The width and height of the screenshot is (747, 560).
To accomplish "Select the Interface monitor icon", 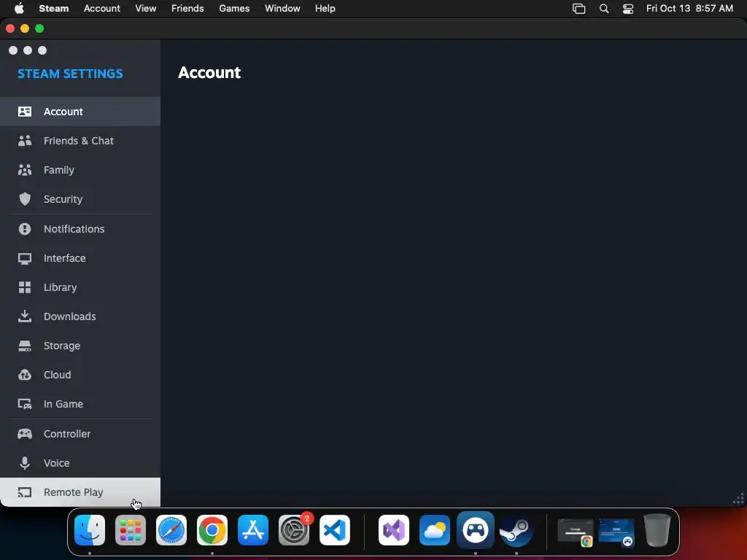I will tap(25, 258).
